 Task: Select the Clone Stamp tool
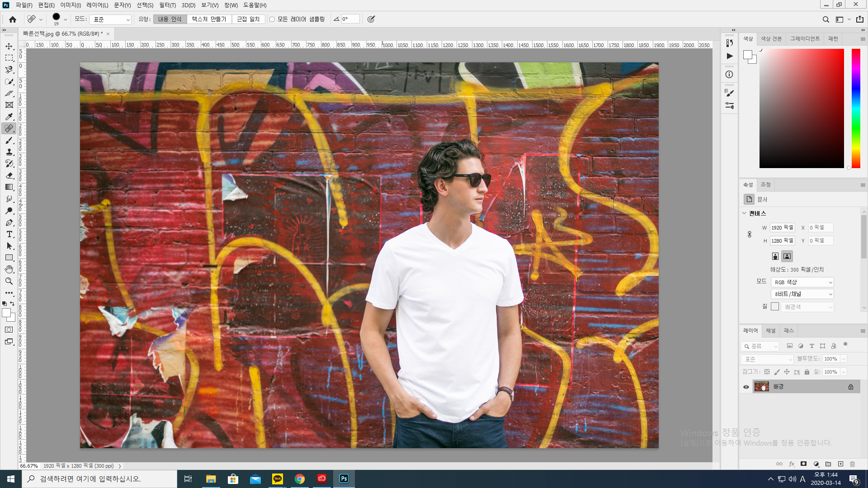pyautogui.click(x=9, y=152)
